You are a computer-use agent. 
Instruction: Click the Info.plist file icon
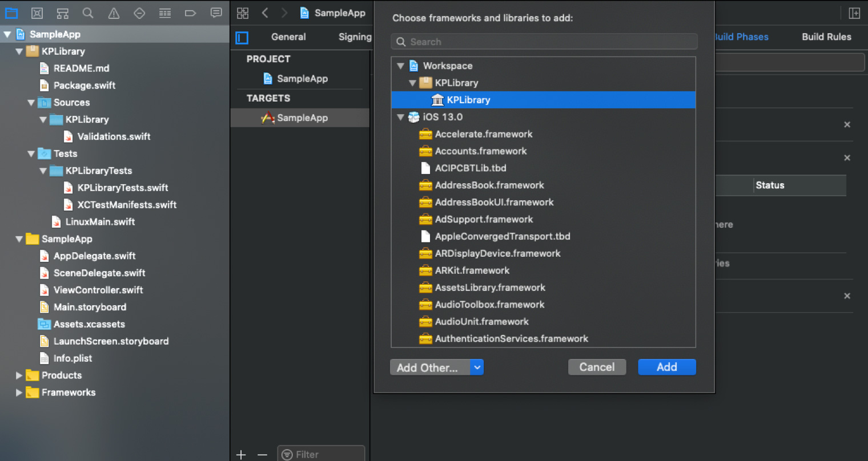44,358
